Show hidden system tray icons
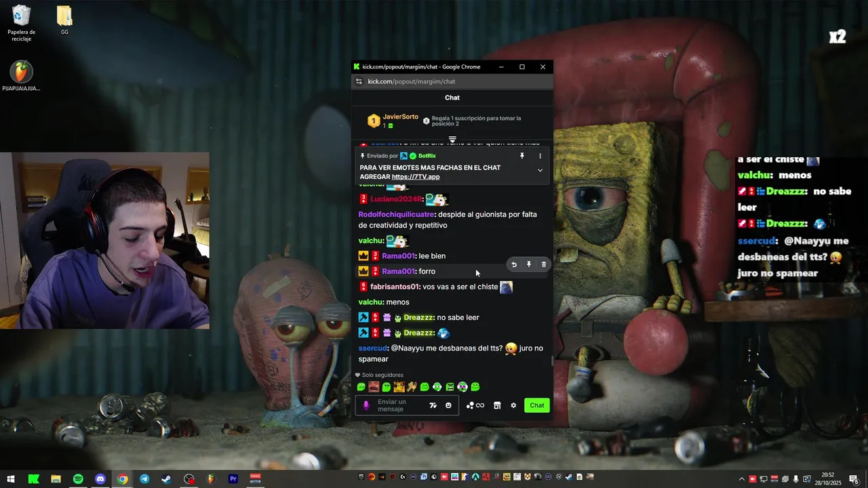This screenshot has width=868, height=488. (741, 479)
